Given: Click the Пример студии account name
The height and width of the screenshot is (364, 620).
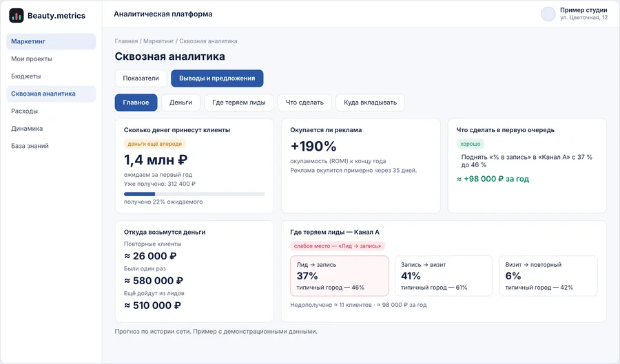Looking at the screenshot, I should 583,10.
